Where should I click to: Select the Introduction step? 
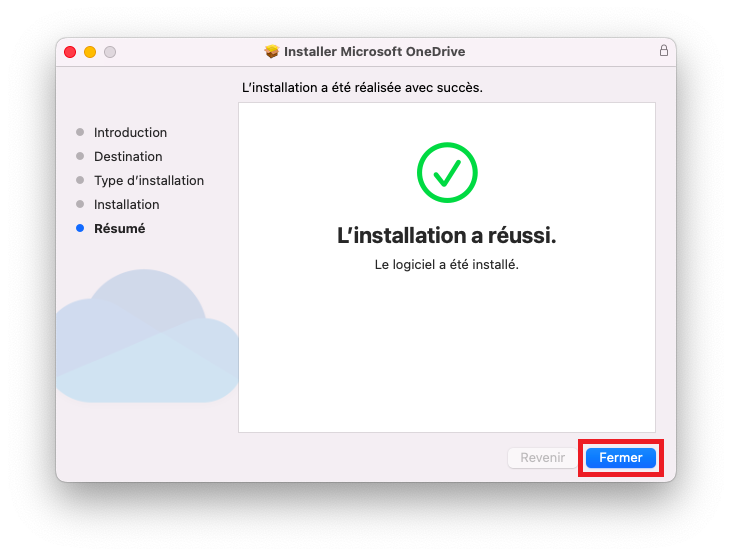tap(130, 133)
